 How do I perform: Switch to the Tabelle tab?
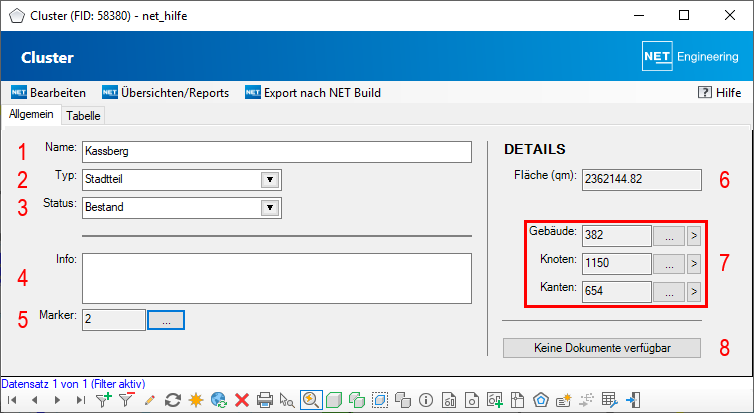[83, 116]
